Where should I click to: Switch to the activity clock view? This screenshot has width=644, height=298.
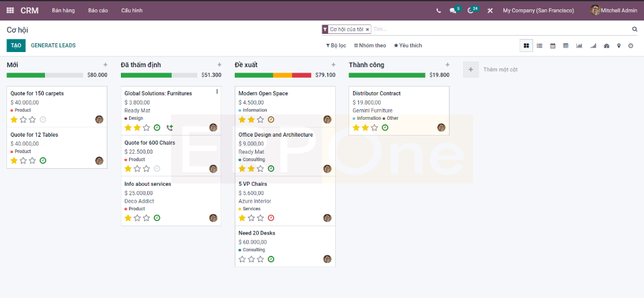[x=631, y=46]
